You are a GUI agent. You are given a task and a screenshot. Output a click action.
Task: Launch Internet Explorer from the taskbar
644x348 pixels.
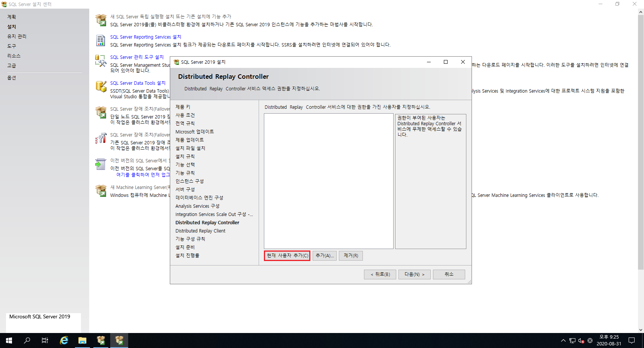[64, 340]
